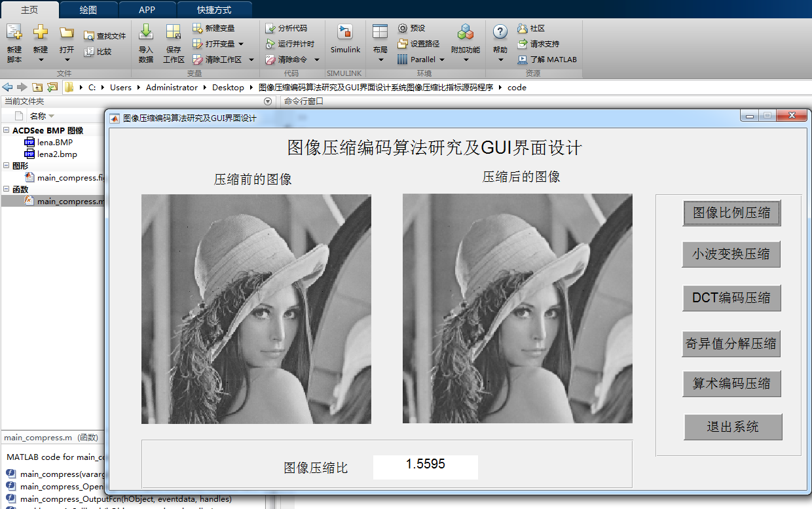The height and width of the screenshot is (509, 812).
Task: Click 请求支持 (Request Support)
Action: pyautogui.click(x=538, y=44)
